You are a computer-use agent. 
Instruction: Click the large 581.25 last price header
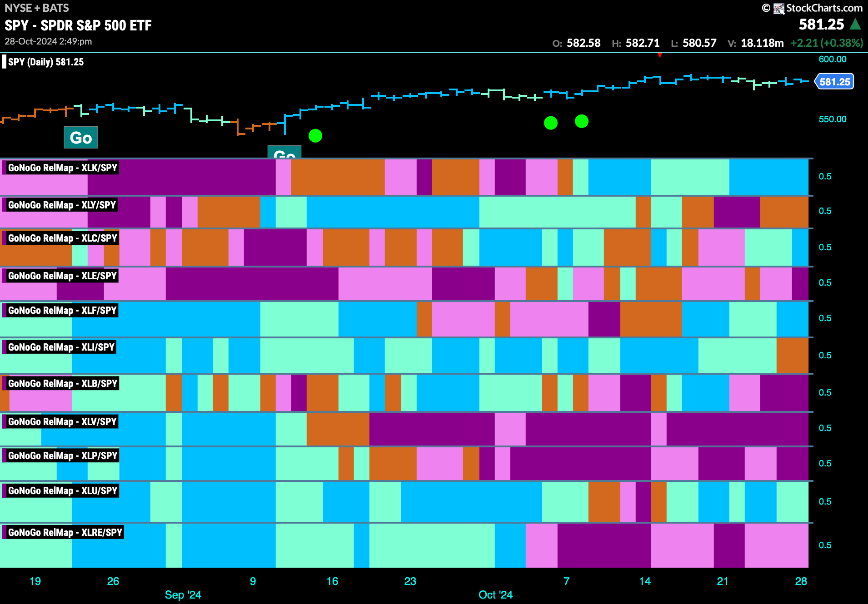(821, 24)
